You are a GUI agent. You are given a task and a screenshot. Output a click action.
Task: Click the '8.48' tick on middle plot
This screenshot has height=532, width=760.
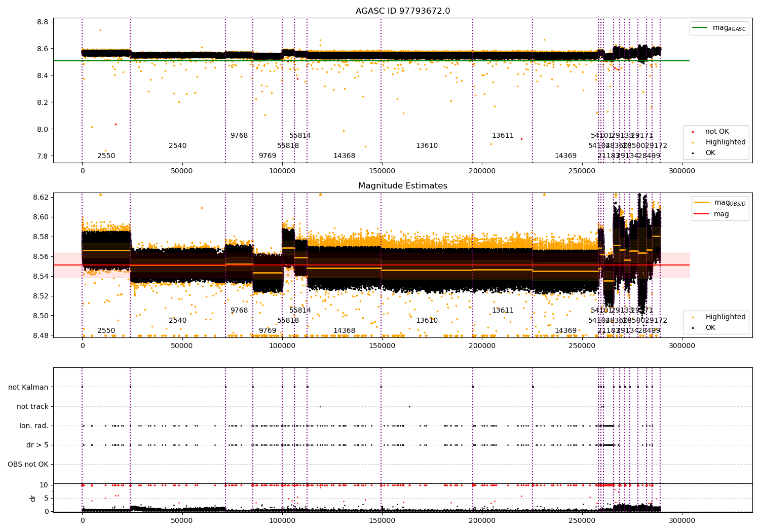point(41,336)
